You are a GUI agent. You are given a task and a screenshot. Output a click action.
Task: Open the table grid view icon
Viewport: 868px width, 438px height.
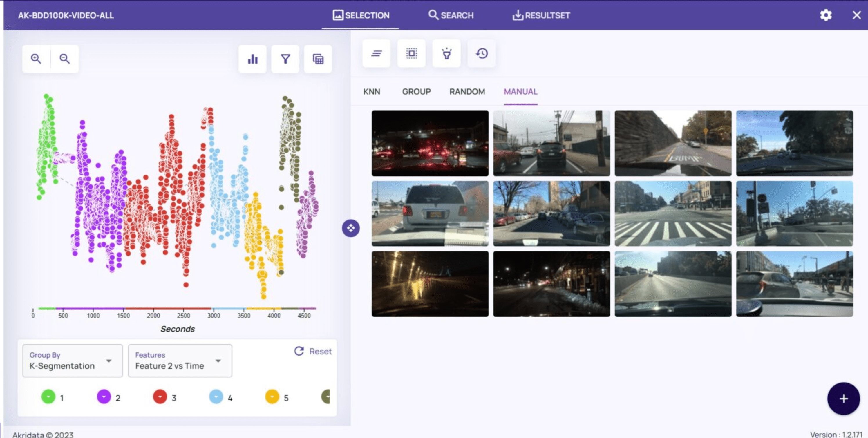pos(318,59)
